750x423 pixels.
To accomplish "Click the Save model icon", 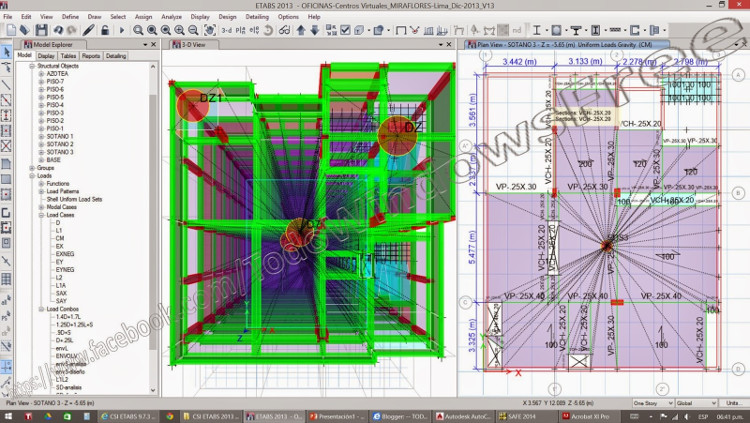I will point(42,30).
